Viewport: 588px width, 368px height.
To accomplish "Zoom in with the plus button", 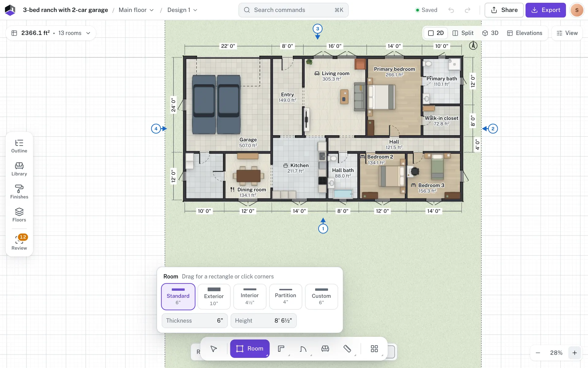I will pyautogui.click(x=575, y=353).
